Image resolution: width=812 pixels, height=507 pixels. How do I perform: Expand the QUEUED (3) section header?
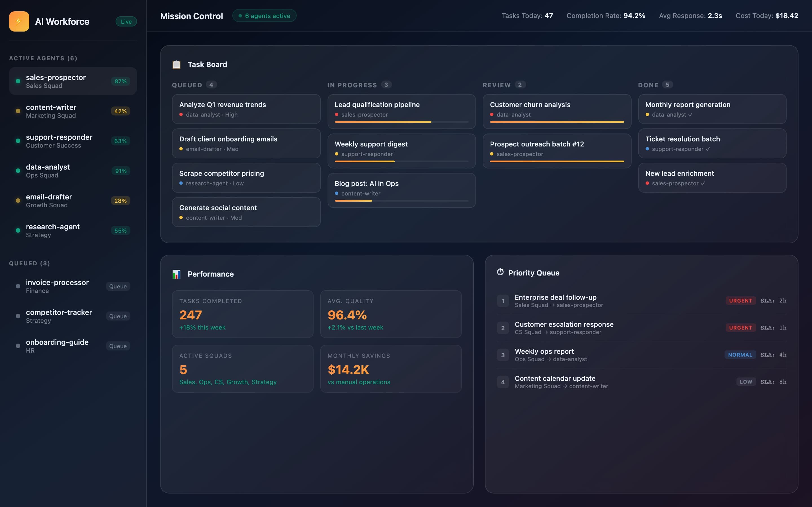pyautogui.click(x=30, y=263)
